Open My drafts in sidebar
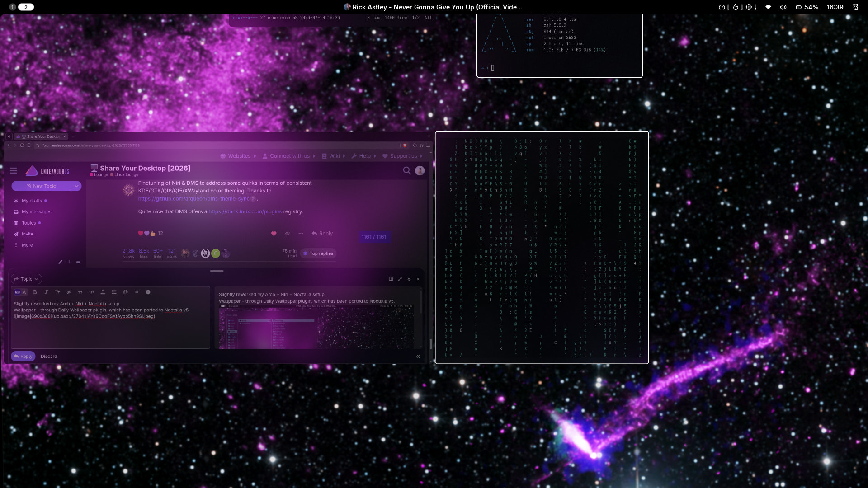 [32, 201]
